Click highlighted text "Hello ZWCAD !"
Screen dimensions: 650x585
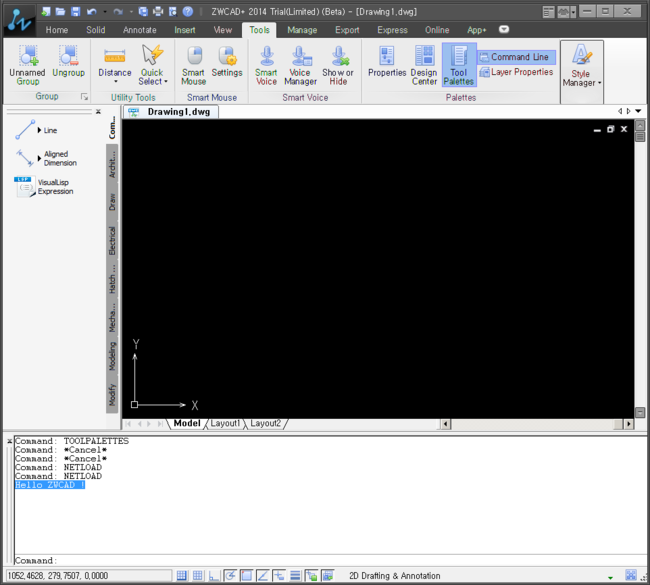pos(50,485)
